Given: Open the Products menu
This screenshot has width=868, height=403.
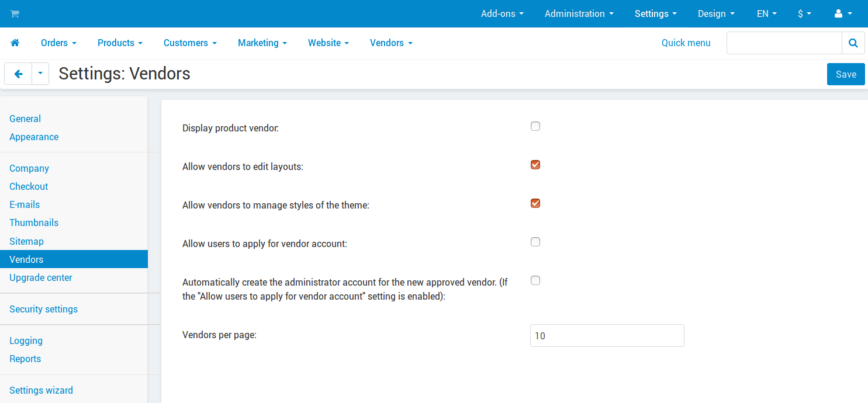Looking at the screenshot, I should click(120, 43).
